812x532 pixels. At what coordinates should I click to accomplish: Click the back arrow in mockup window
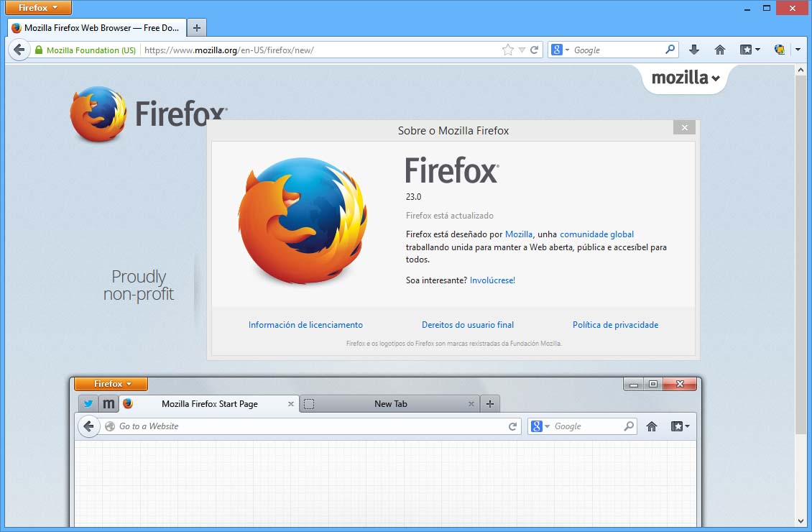[x=88, y=426]
